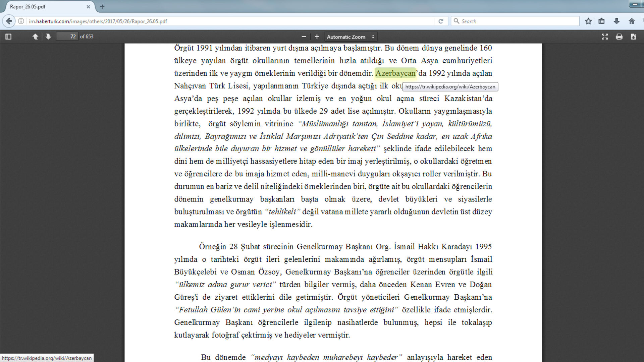Reload the current page
Screen dimensions: 644x362
[x=441, y=21]
